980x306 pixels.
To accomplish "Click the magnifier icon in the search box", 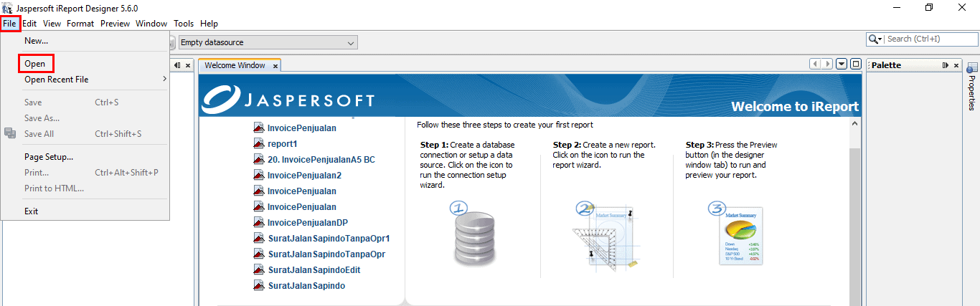I will (875, 39).
